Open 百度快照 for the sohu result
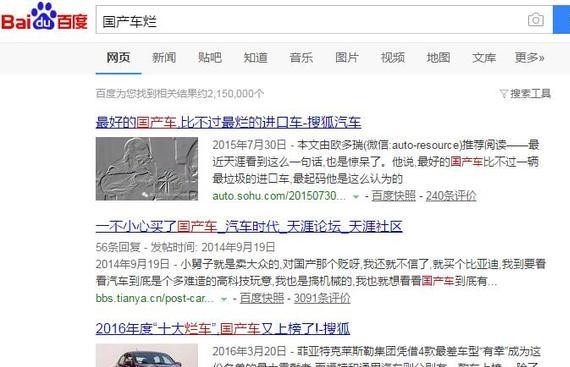The image size is (570, 367). click(x=393, y=196)
